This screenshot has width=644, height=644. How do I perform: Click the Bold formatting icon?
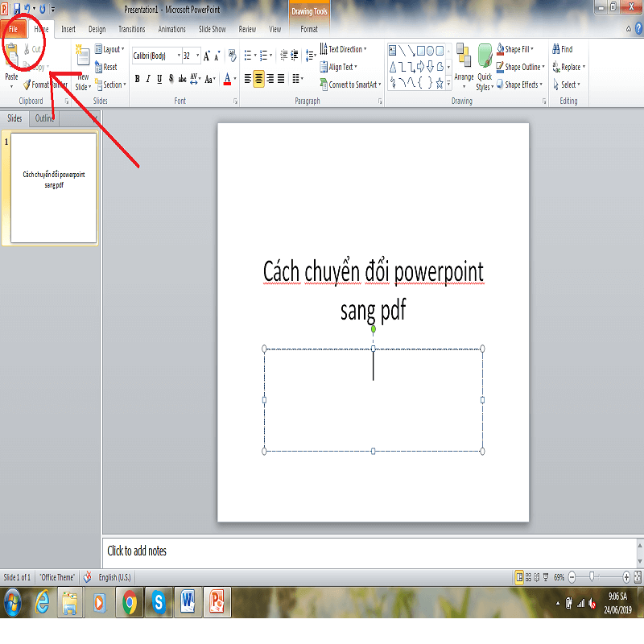point(137,79)
